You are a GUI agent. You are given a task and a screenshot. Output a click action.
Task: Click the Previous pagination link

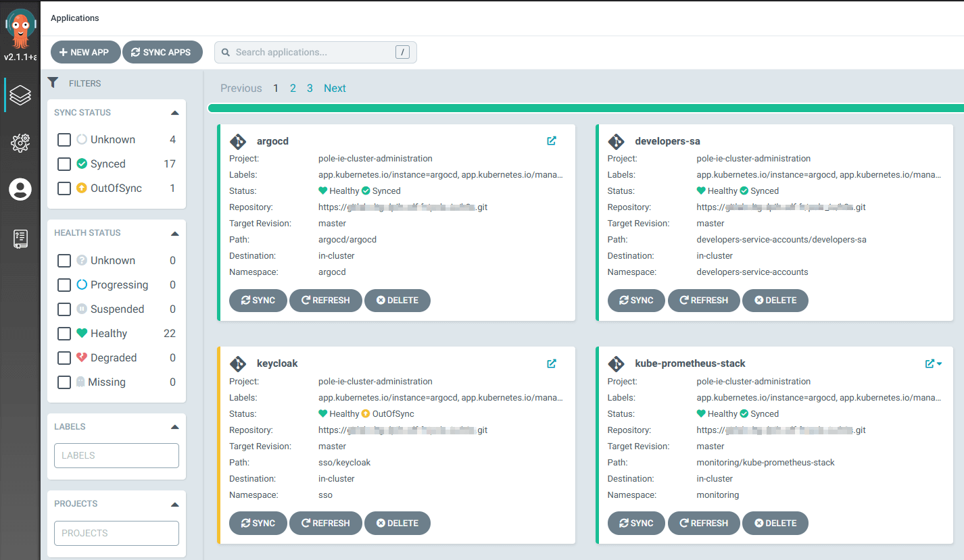pyautogui.click(x=241, y=88)
